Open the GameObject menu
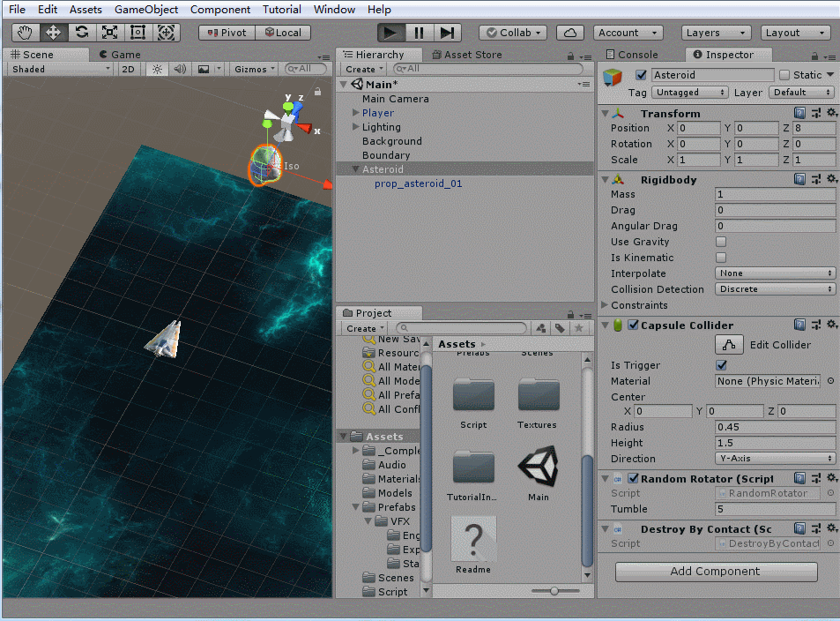Viewport: 840px width, 621px height. (146, 10)
